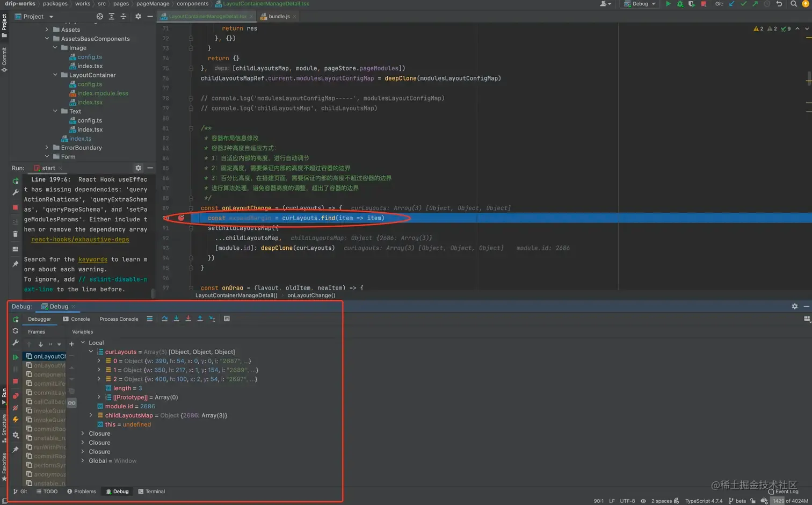This screenshot has height=505, width=812.
Task: Resume Program in debug sidebar
Action: (x=16, y=357)
